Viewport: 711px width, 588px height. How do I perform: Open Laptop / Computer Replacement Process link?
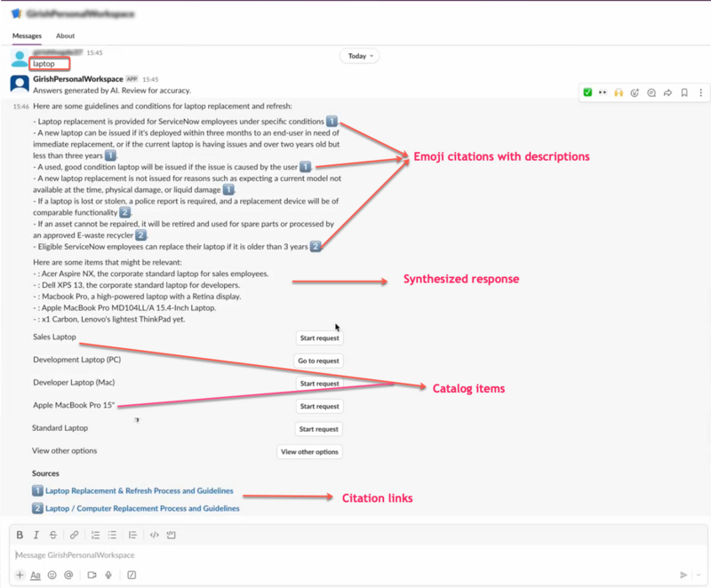pyautogui.click(x=142, y=508)
